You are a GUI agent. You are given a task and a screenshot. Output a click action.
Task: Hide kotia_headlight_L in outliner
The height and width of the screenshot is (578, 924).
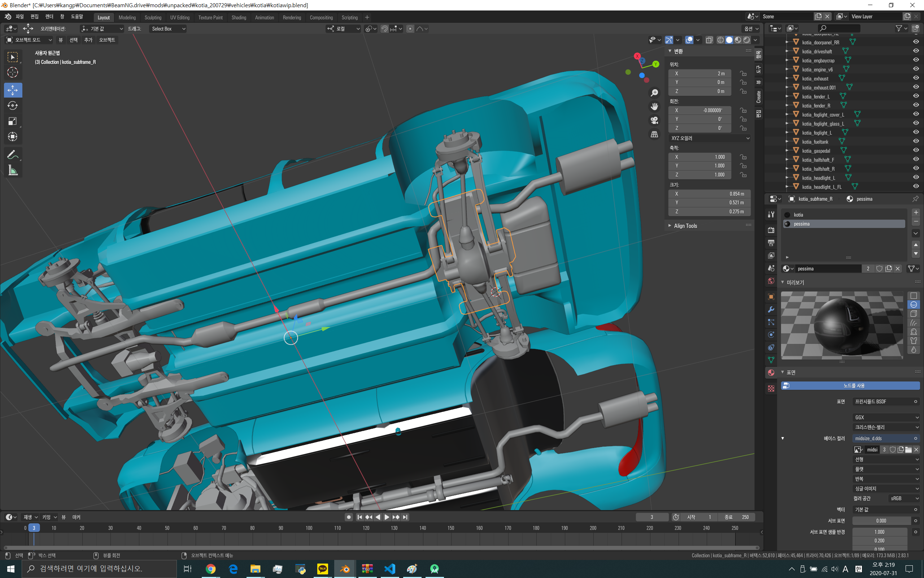(916, 177)
